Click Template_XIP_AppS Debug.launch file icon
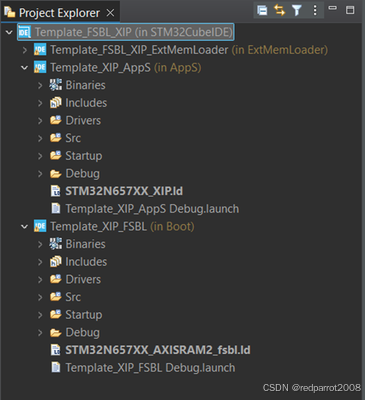This screenshot has height=400, width=365. [55, 209]
